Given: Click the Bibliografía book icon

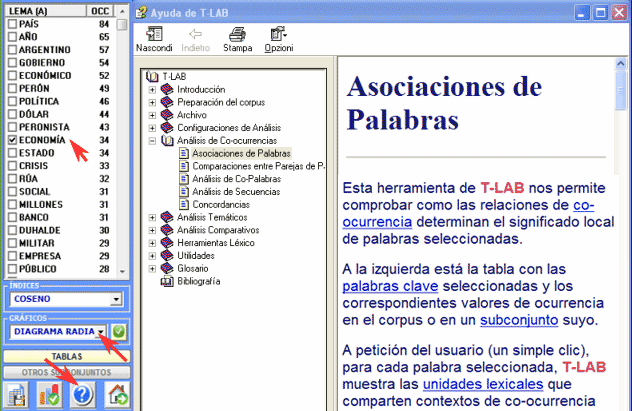Looking at the screenshot, I should coord(167,281).
